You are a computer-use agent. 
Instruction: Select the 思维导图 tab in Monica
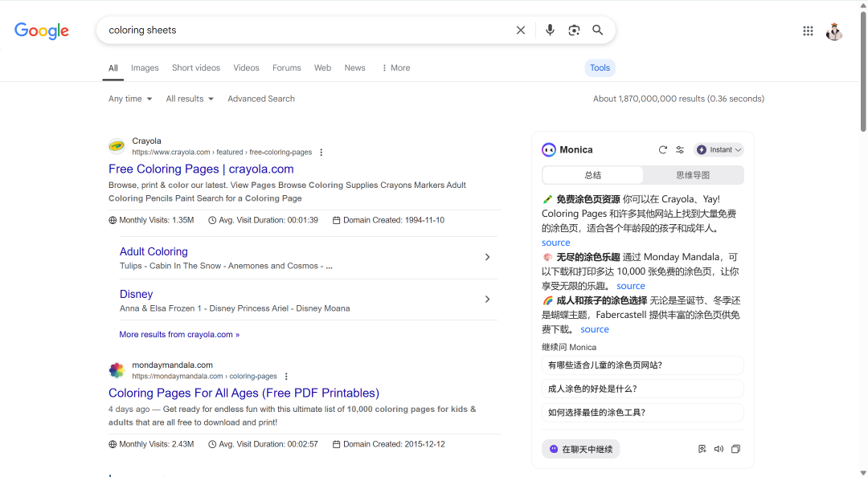pyautogui.click(x=693, y=175)
